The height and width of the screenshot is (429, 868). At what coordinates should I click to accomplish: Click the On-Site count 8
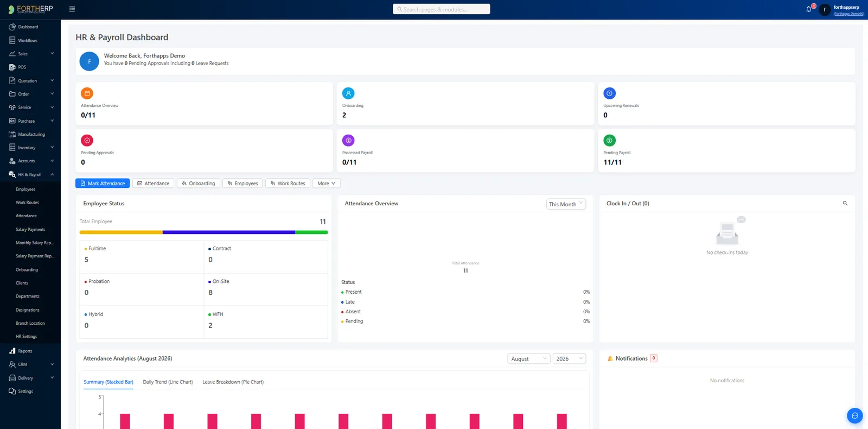[210, 293]
